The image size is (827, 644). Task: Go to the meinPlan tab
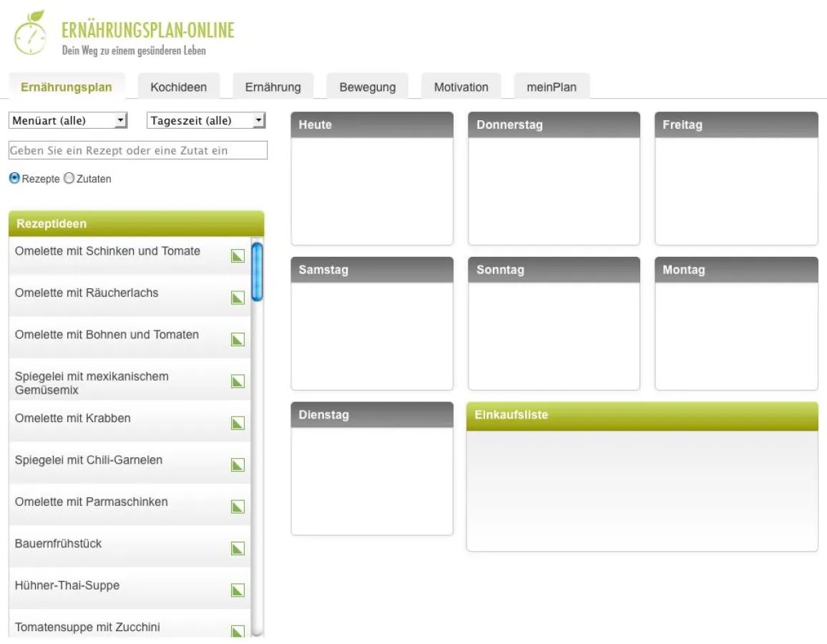click(x=551, y=87)
